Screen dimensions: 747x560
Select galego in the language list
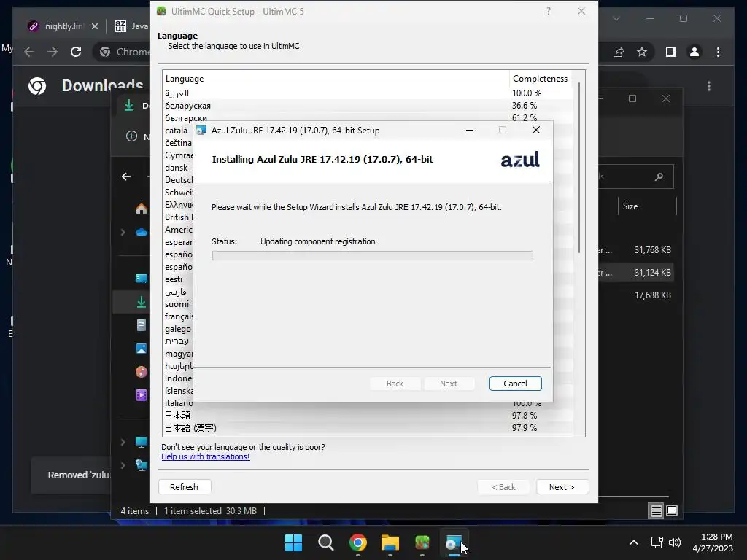point(178,329)
